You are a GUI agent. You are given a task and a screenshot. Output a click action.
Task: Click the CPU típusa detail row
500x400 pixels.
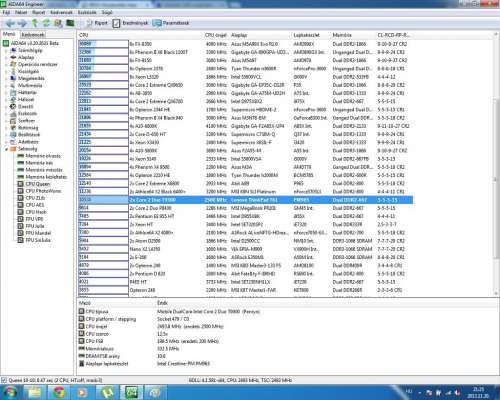tap(169, 311)
